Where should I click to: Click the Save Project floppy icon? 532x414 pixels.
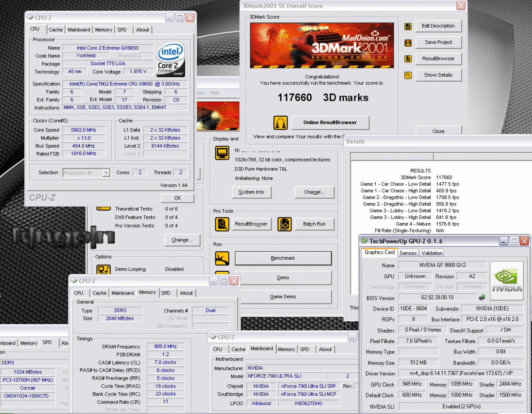pos(408,43)
